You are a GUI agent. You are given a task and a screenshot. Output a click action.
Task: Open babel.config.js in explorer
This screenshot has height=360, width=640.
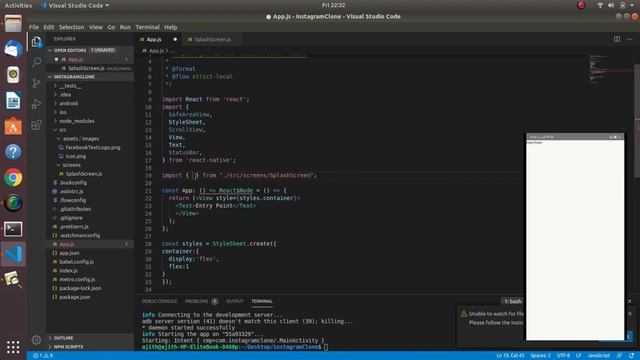(76, 262)
